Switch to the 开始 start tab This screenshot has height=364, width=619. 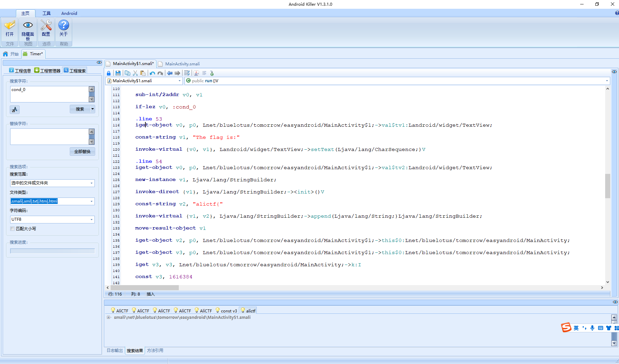[11, 54]
